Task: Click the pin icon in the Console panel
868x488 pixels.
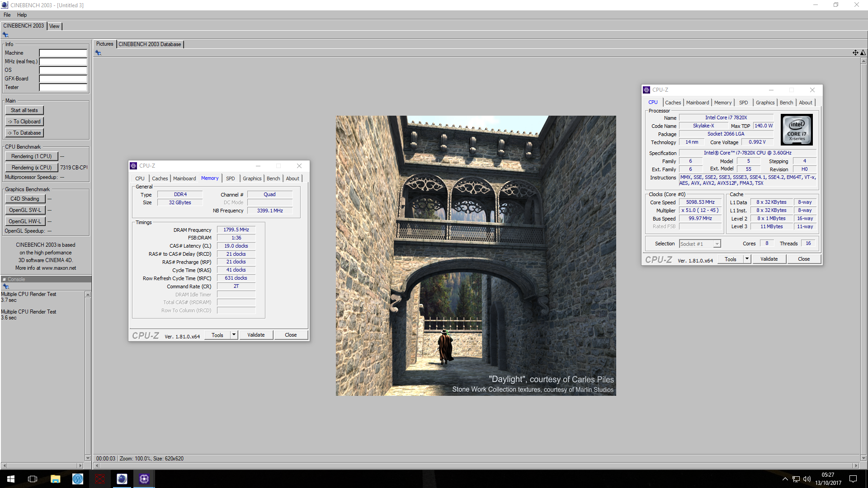Action: (6, 286)
